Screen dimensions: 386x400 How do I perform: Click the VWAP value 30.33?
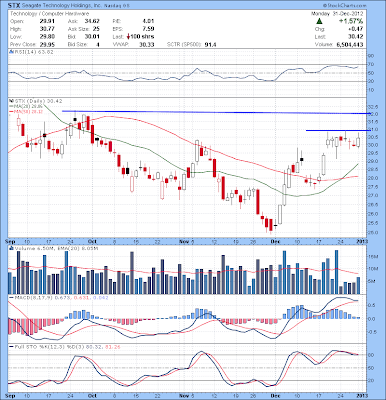click(x=147, y=44)
